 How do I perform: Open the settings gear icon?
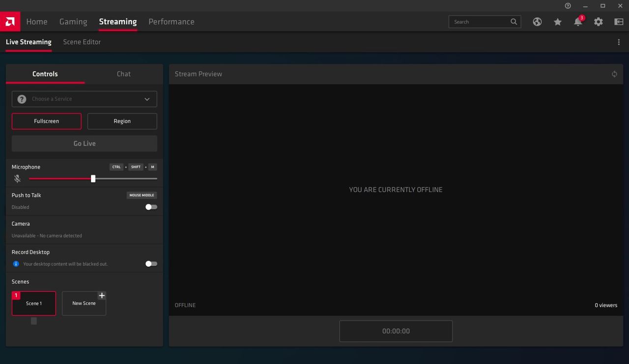point(598,22)
